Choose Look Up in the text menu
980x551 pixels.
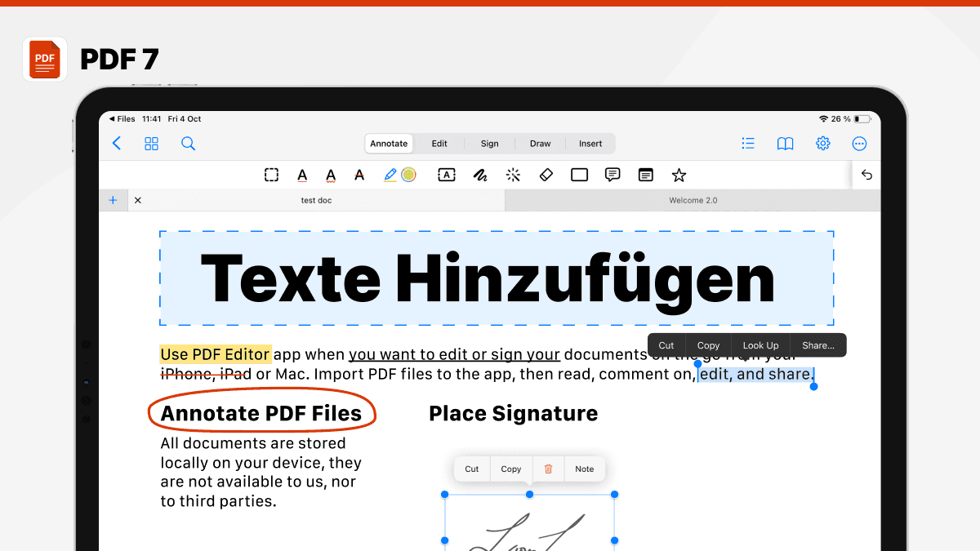[x=761, y=345]
